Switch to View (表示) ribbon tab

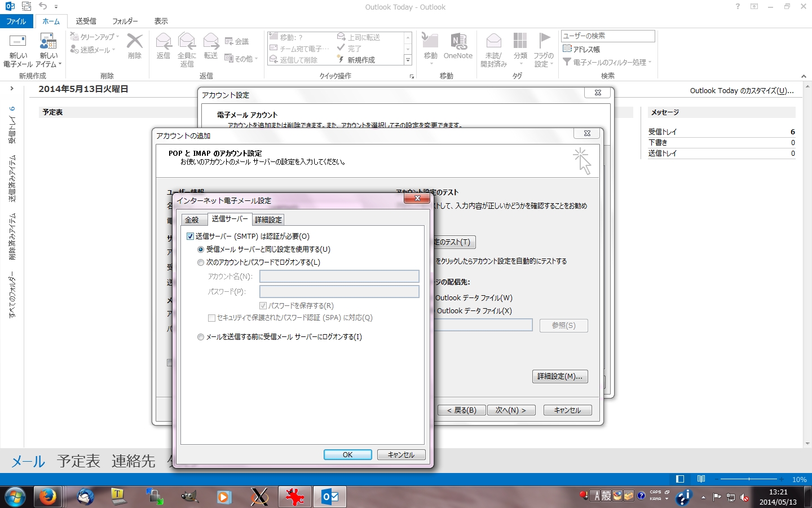point(161,21)
